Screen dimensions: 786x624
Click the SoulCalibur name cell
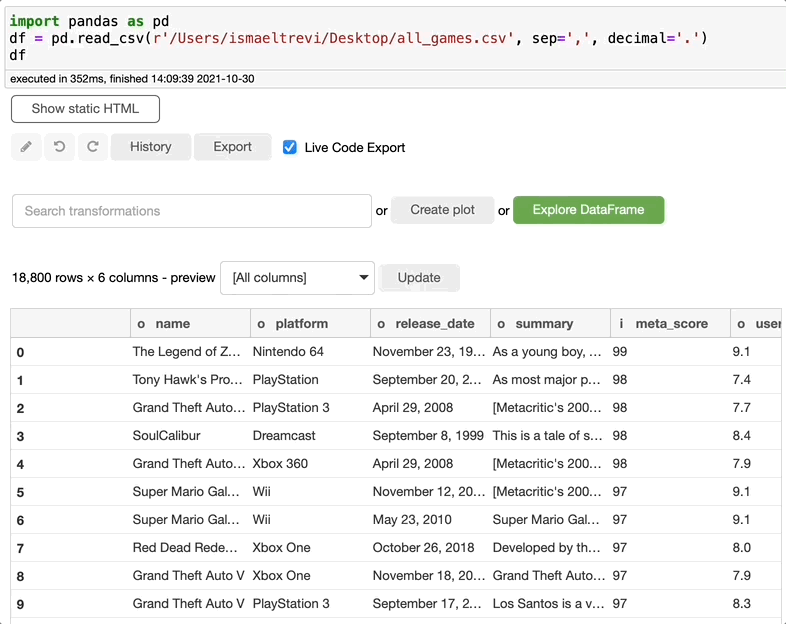point(167,436)
